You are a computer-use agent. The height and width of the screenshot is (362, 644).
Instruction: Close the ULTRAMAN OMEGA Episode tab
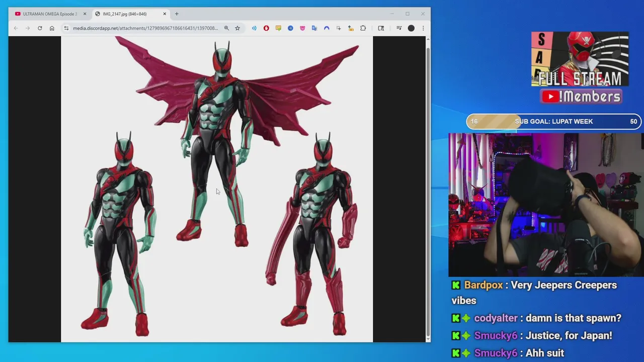pos(85,14)
